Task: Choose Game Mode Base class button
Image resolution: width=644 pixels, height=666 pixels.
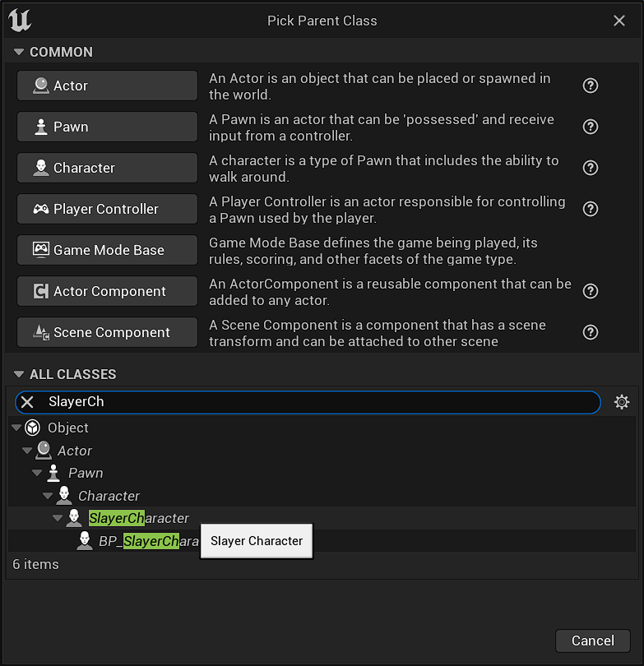Action: pyautogui.click(x=107, y=250)
